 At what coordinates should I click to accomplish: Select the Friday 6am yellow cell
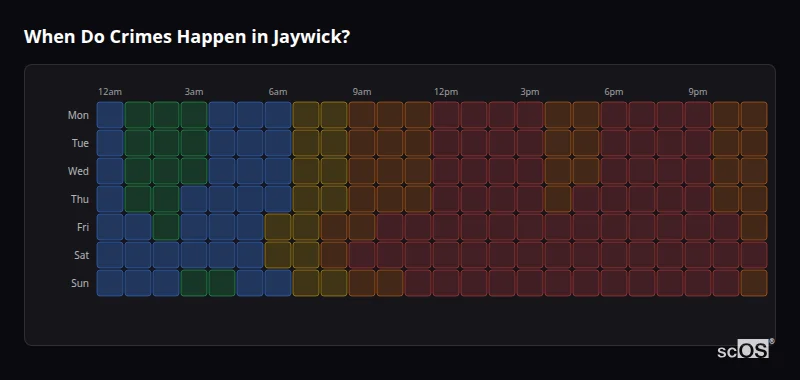(x=278, y=227)
